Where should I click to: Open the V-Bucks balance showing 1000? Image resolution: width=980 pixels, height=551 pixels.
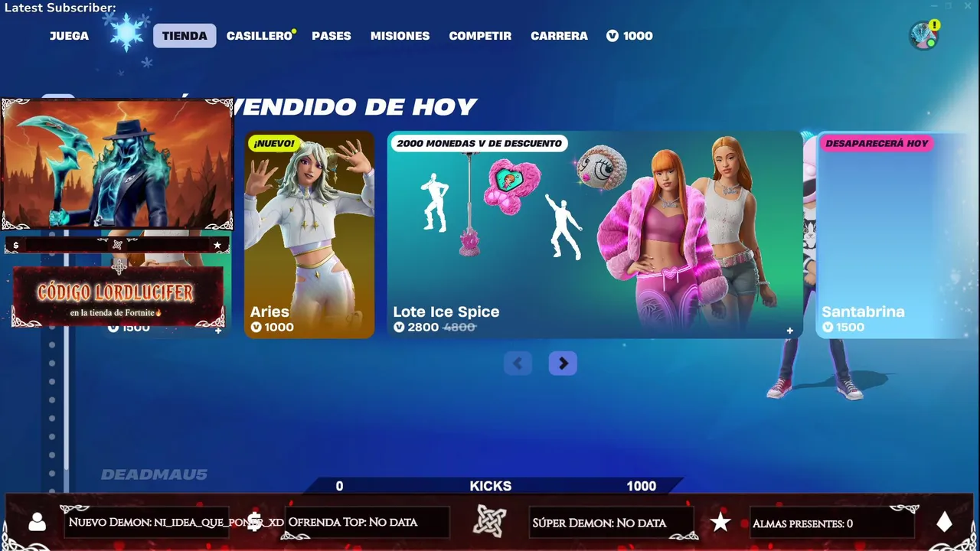click(629, 36)
